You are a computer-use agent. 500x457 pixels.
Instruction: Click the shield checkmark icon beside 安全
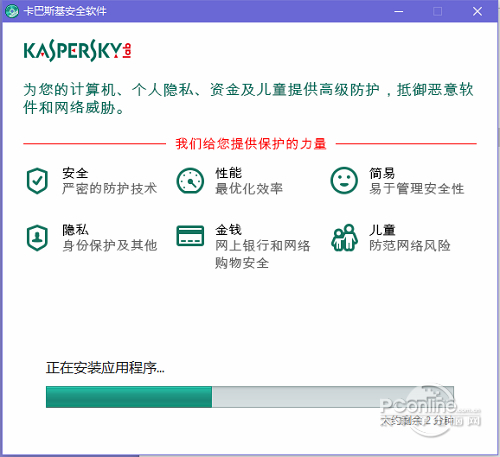click(x=37, y=181)
